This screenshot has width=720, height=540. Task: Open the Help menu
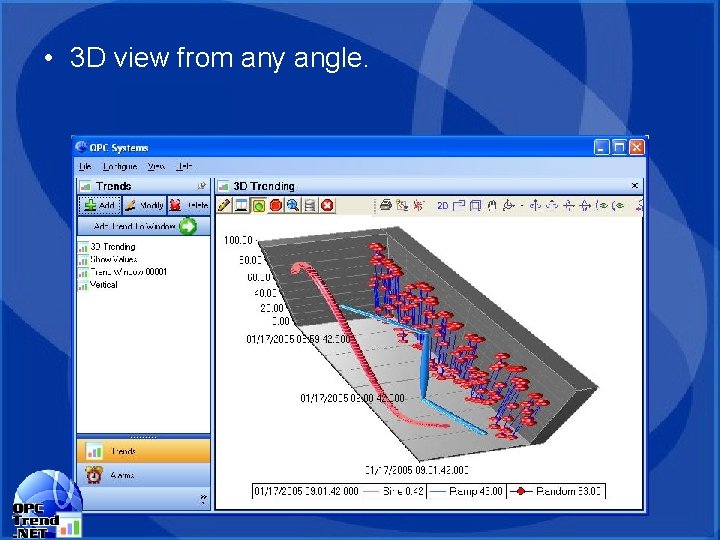click(184, 166)
